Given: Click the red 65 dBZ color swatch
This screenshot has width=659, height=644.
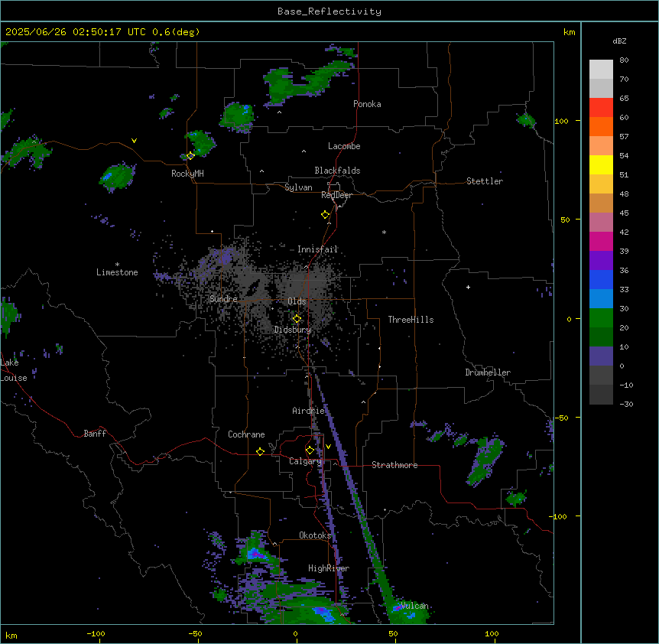Looking at the screenshot, I should (x=601, y=107).
